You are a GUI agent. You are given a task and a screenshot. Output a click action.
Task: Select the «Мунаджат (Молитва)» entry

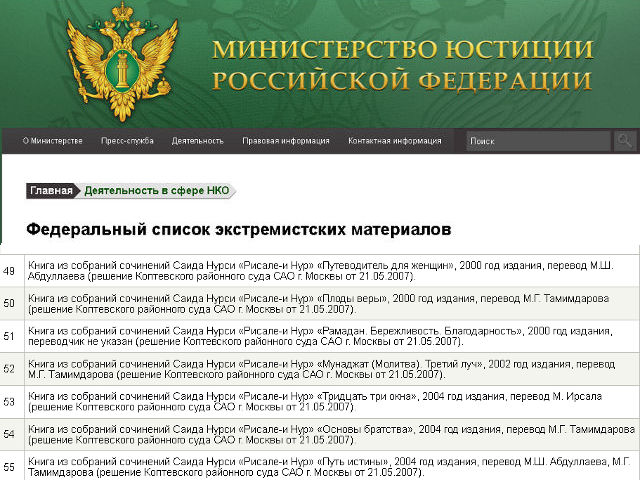pyautogui.click(x=330, y=368)
